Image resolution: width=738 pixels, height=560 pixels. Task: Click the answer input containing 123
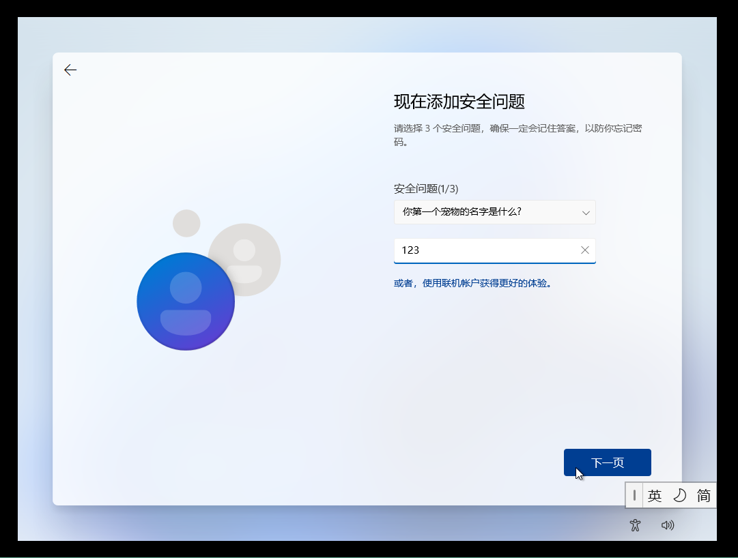[495, 250]
